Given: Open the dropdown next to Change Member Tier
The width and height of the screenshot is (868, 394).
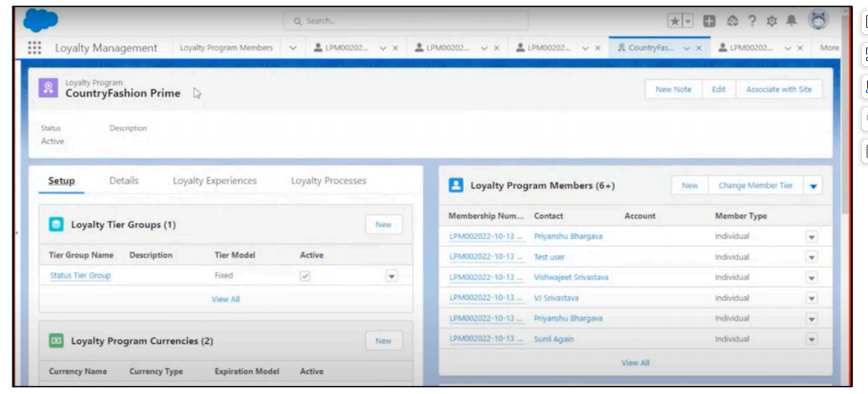Looking at the screenshot, I should pyautogui.click(x=813, y=185).
